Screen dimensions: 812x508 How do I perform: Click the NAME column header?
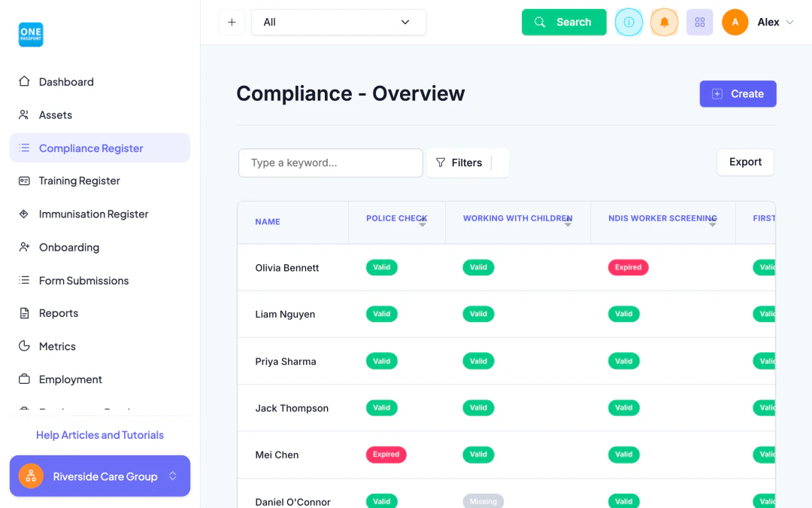click(x=268, y=221)
